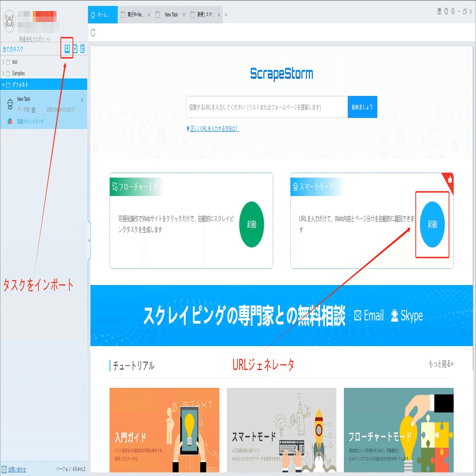The height and width of the screenshot is (476, 476).
Task: Click the チュートリアル section heading
Action: (x=133, y=365)
